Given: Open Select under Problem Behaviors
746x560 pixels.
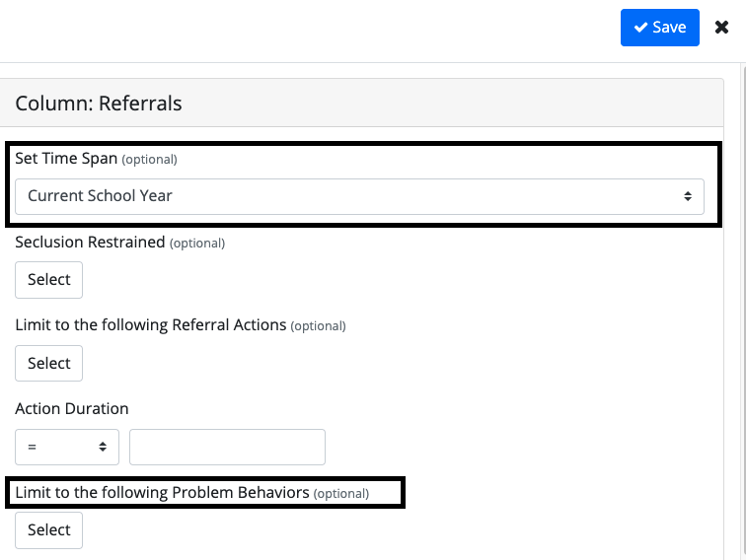Looking at the screenshot, I should [x=48, y=530].
